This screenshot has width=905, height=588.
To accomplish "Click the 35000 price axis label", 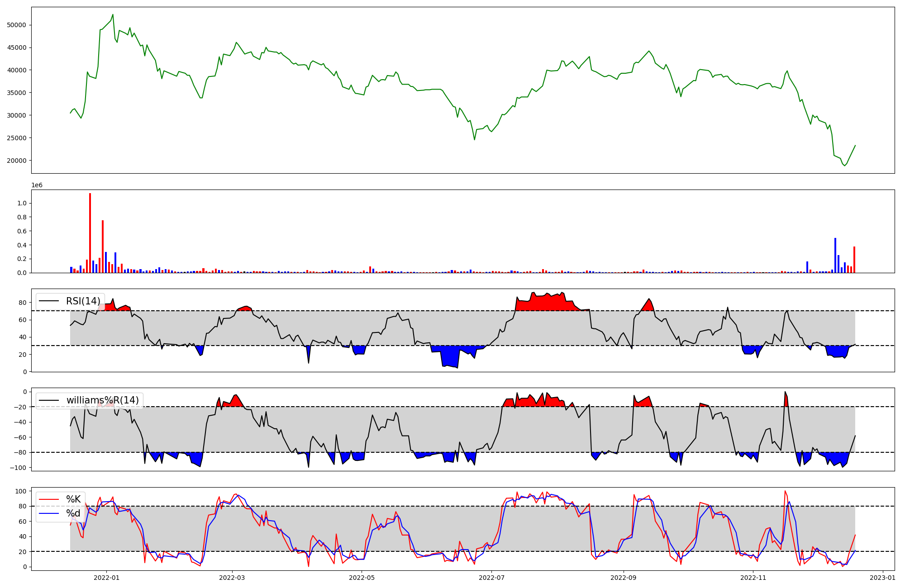I will [17, 93].
